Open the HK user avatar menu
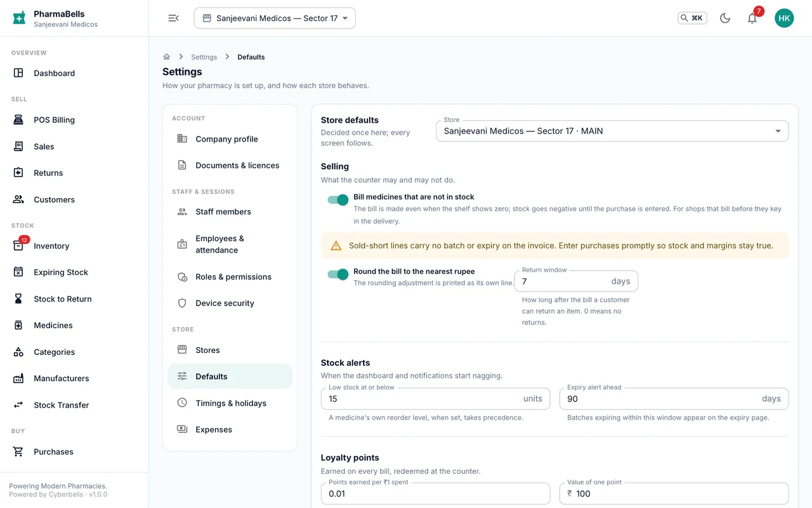The width and height of the screenshot is (812, 508). click(x=784, y=18)
